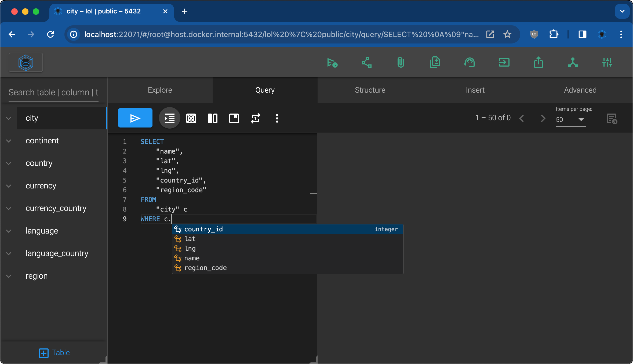
Task: Run the query with the blue play button
Action: (135, 118)
